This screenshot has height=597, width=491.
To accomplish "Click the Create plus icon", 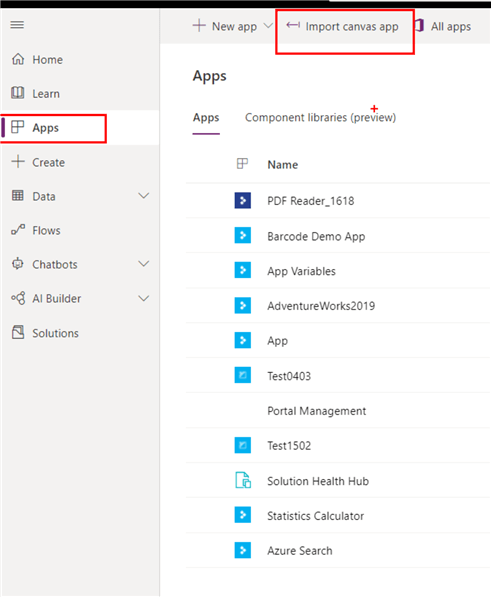I will [x=18, y=161].
